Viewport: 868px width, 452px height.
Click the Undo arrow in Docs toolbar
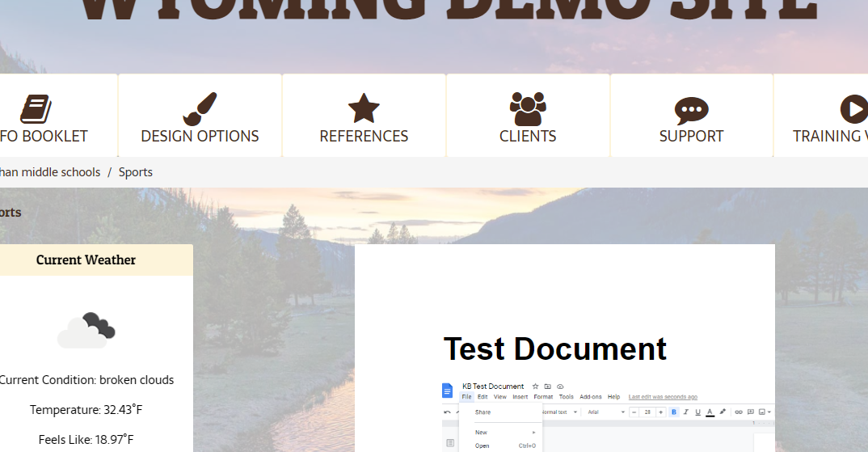[447, 412]
